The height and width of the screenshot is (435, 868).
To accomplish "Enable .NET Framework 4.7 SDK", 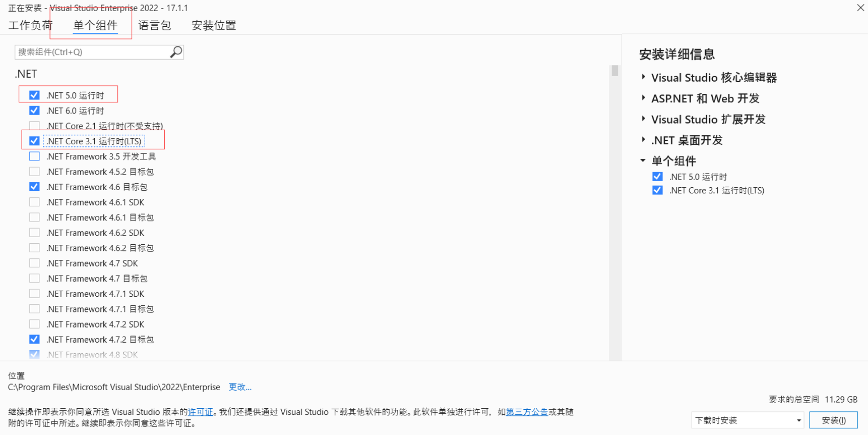I will (x=34, y=263).
